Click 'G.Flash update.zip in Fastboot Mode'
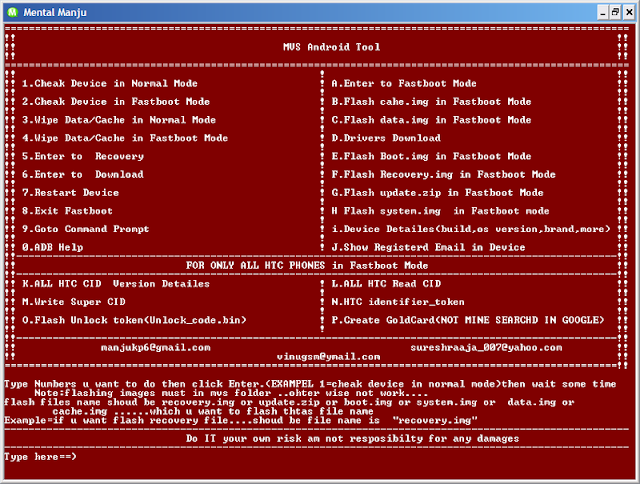Viewport: 640px width, 484px height. click(x=438, y=193)
